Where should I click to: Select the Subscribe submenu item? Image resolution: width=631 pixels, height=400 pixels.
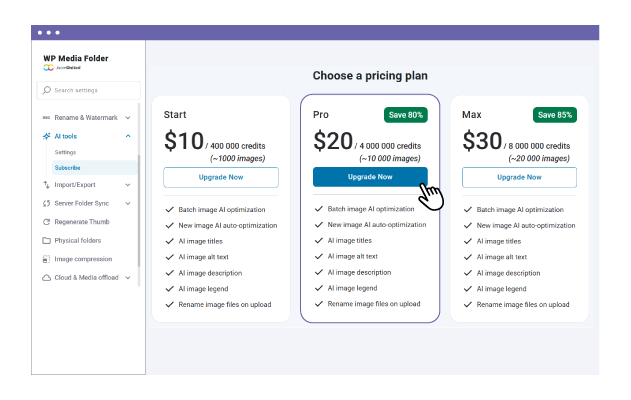click(x=68, y=168)
